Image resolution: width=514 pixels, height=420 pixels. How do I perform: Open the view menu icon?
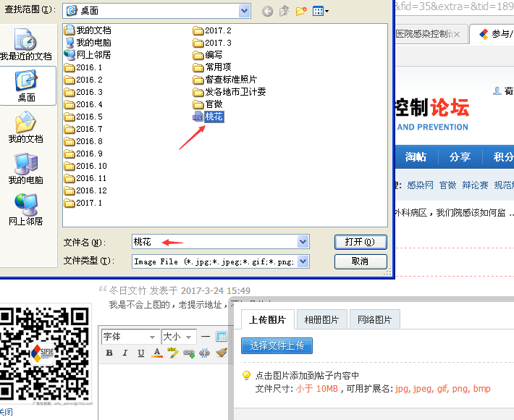320,11
